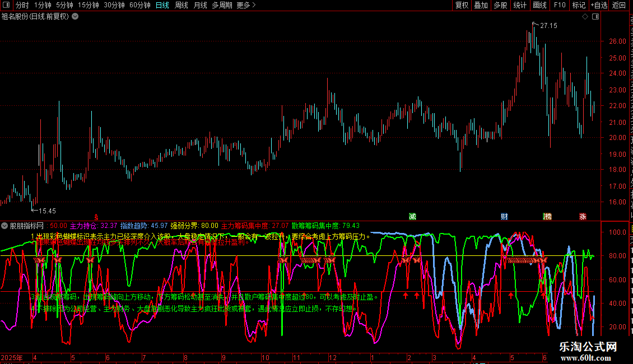The image size is (633, 364).
Task: Open the red 涨 event marker
Action: coord(583,217)
